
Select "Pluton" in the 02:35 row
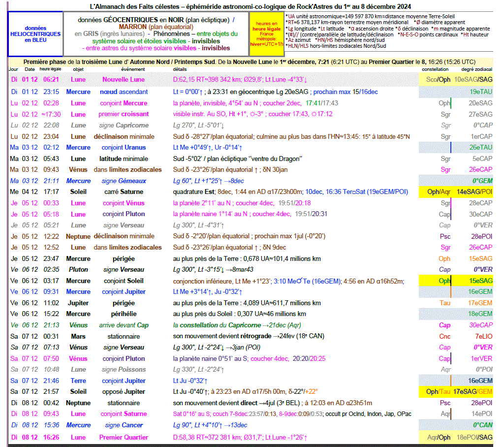78,270
